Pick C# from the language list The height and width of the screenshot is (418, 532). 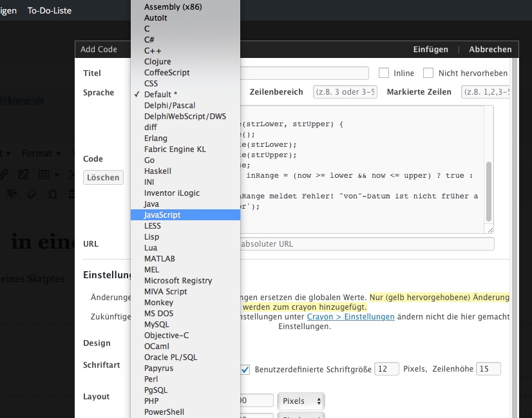click(x=185, y=40)
